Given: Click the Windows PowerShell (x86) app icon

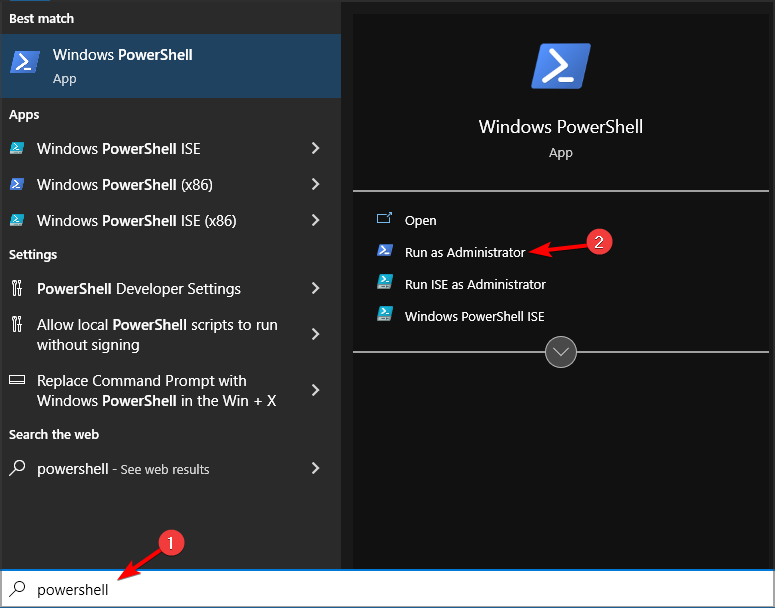Looking at the screenshot, I should 17,184.
